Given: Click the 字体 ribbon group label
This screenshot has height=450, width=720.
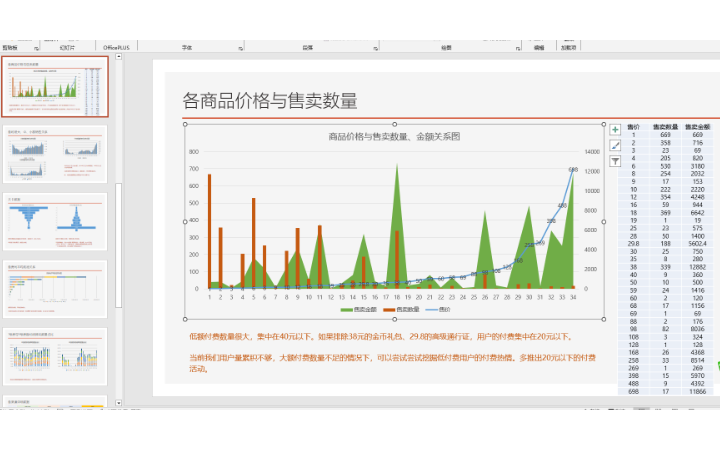Looking at the screenshot, I should [x=186, y=47].
